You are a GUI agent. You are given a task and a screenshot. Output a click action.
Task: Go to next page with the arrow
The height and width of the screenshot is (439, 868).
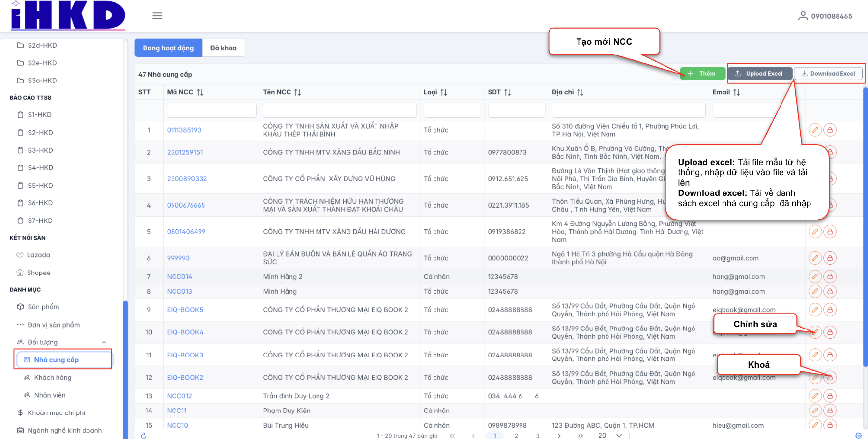[559, 436]
